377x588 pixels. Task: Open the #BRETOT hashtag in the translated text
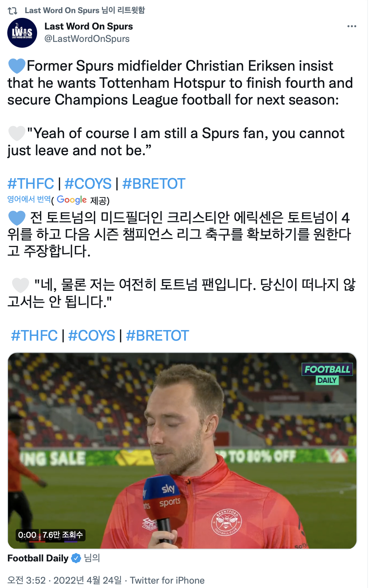[158, 336]
